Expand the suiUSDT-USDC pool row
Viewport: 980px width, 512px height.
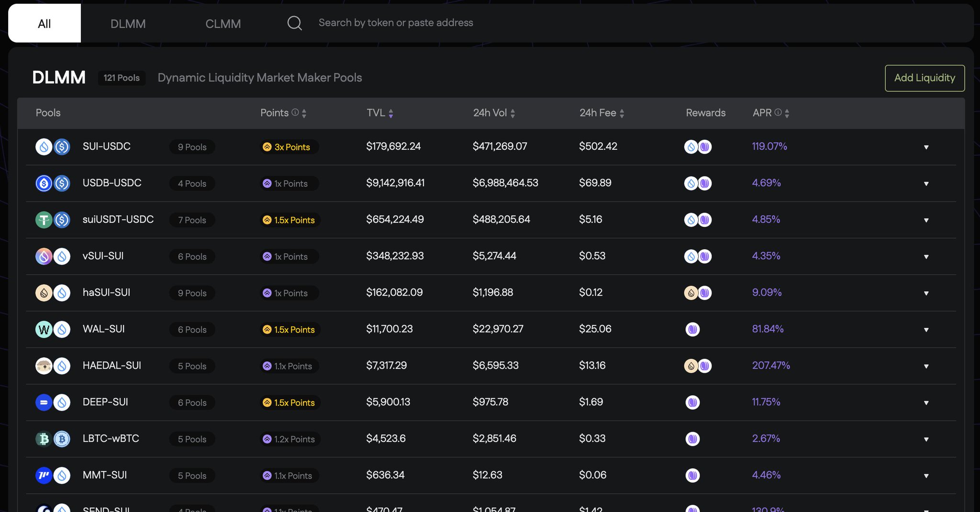(x=926, y=221)
